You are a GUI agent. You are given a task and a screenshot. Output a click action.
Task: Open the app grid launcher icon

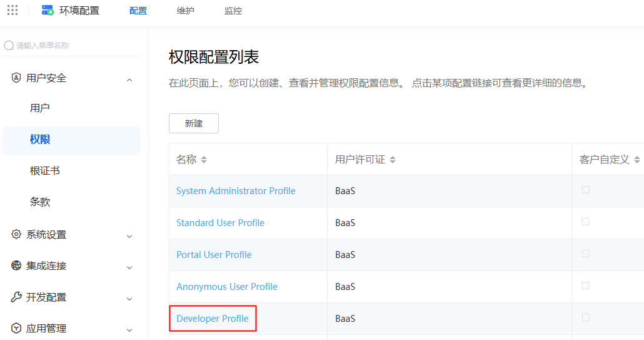click(13, 10)
